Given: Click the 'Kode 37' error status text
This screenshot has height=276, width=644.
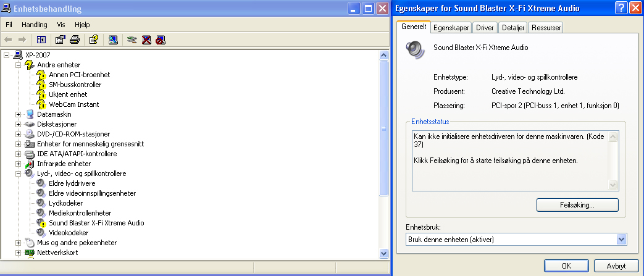Looking at the screenshot, I should 509,140.
